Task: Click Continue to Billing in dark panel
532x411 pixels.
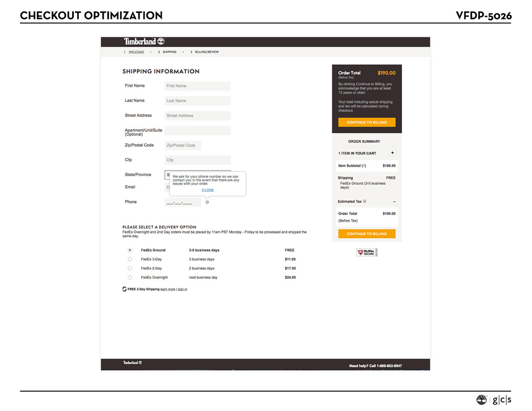Action: 367,122
